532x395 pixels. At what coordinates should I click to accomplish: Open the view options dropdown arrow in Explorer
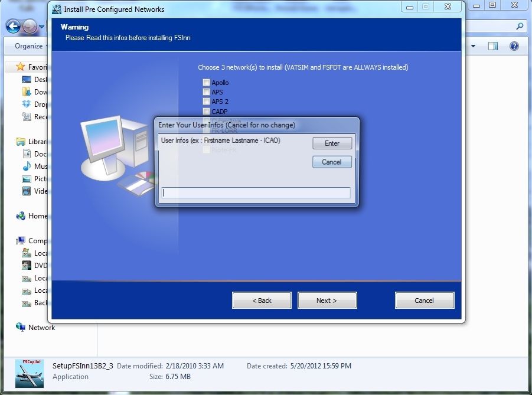(x=473, y=46)
